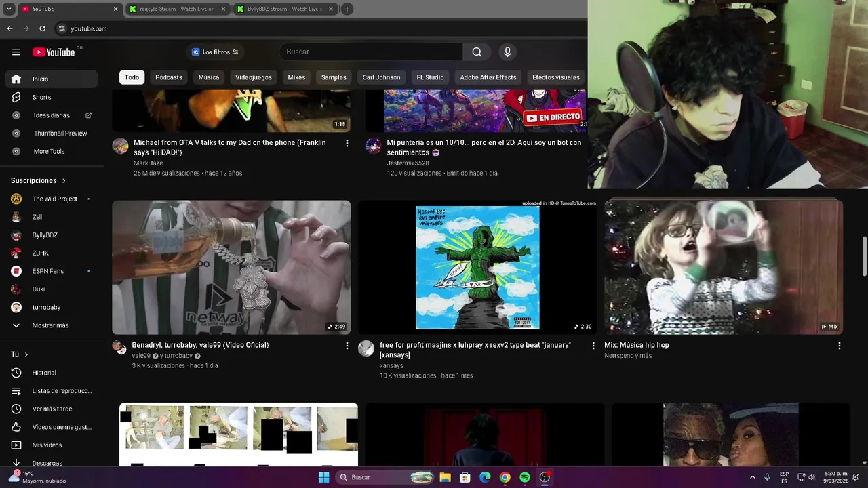This screenshot has width=868, height=488.
Task: Select the Samples filter chip
Action: pyautogui.click(x=334, y=77)
